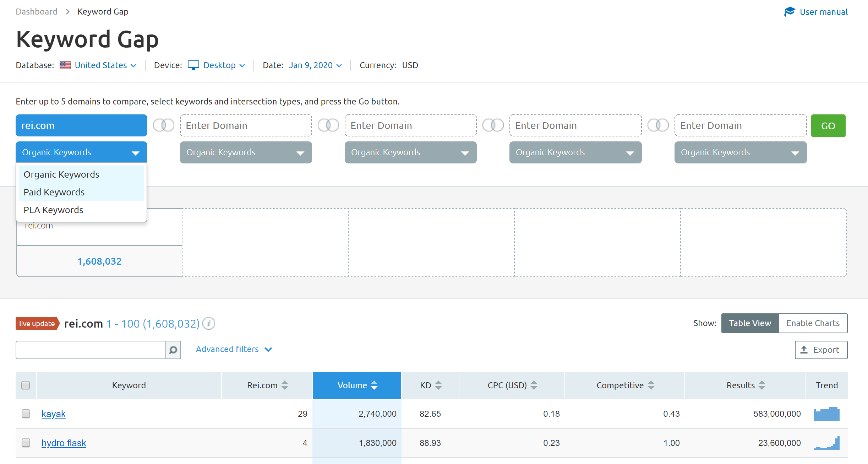Image resolution: width=868 pixels, height=464 pixels.
Task: Open the Jan 9, 2020 date dropdown
Action: click(315, 65)
